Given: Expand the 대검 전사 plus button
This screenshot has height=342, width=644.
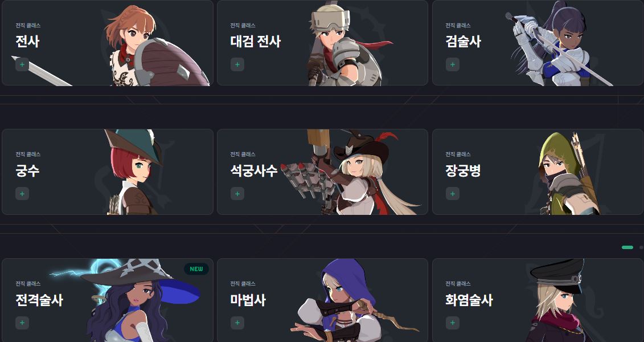Looking at the screenshot, I should [x=237, y=64].
